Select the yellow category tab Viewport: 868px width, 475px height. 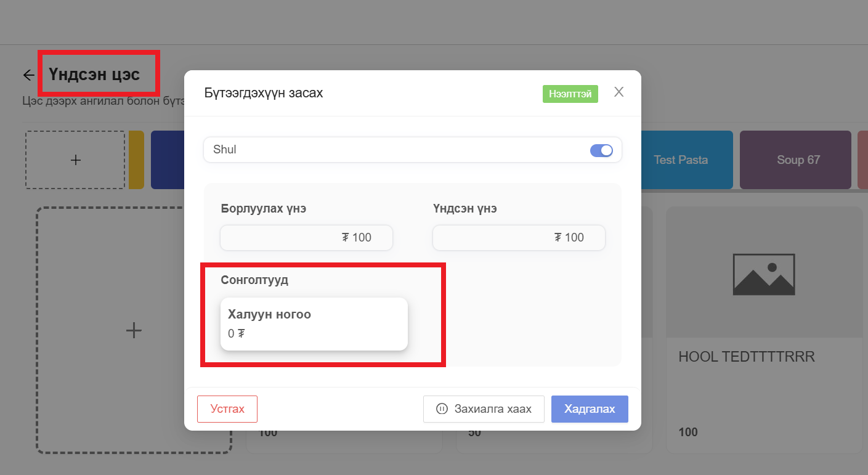coord(136,160)
